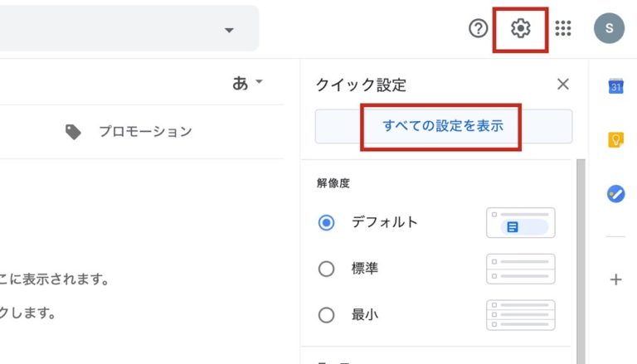Click the quick settings panel scrollbar
Image resolution: width=637 pixels, height=364 pixels.
point(581,249)
